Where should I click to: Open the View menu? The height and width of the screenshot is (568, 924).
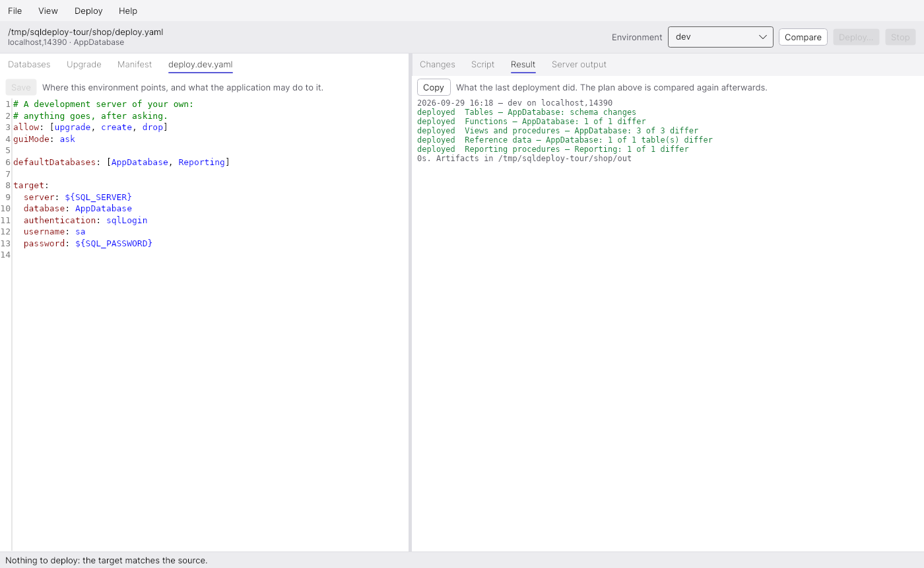coord(48,11)
